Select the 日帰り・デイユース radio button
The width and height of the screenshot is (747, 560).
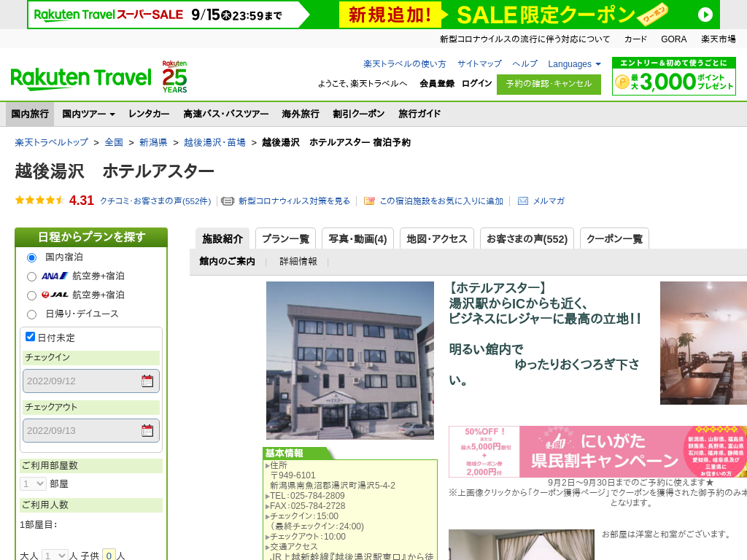[x=31, y=315]
